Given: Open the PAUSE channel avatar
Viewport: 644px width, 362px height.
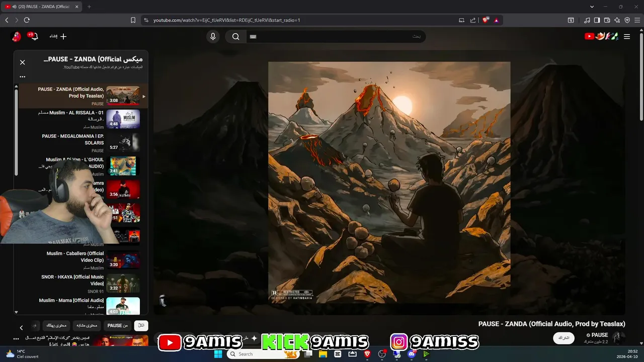Looking at the screenshot, I should [x=619, y=337].
